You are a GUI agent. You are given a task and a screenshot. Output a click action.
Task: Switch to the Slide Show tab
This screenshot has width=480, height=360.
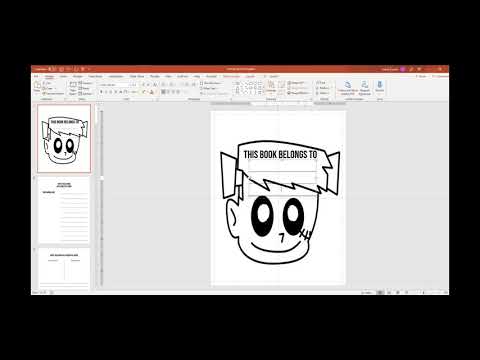click(137, 76)
